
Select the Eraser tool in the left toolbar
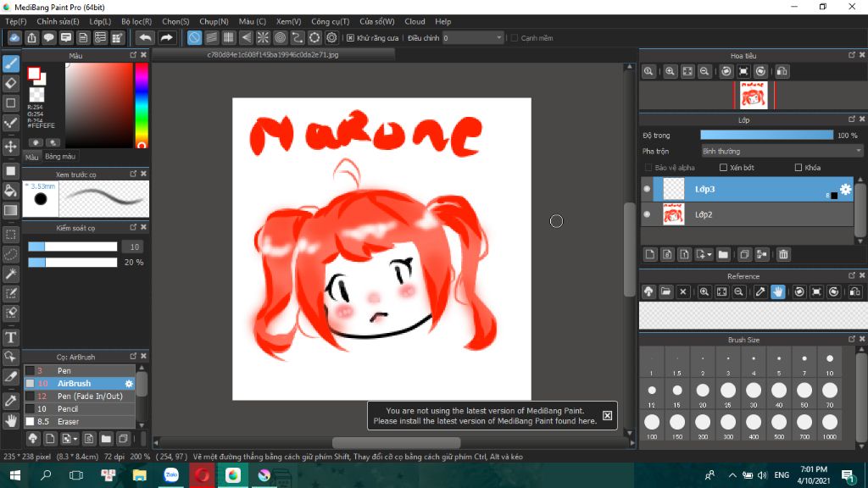click(x=11, y=84)
